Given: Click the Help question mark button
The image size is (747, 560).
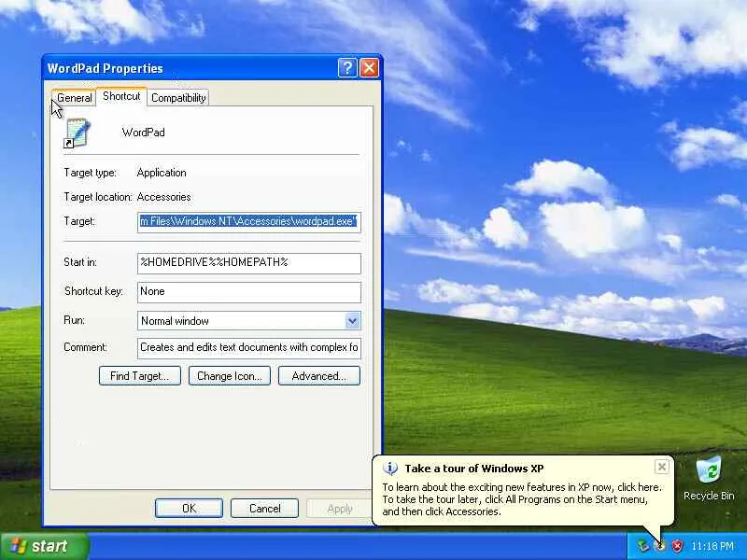Looking at the screenshot, I should [x=347, y=67].
